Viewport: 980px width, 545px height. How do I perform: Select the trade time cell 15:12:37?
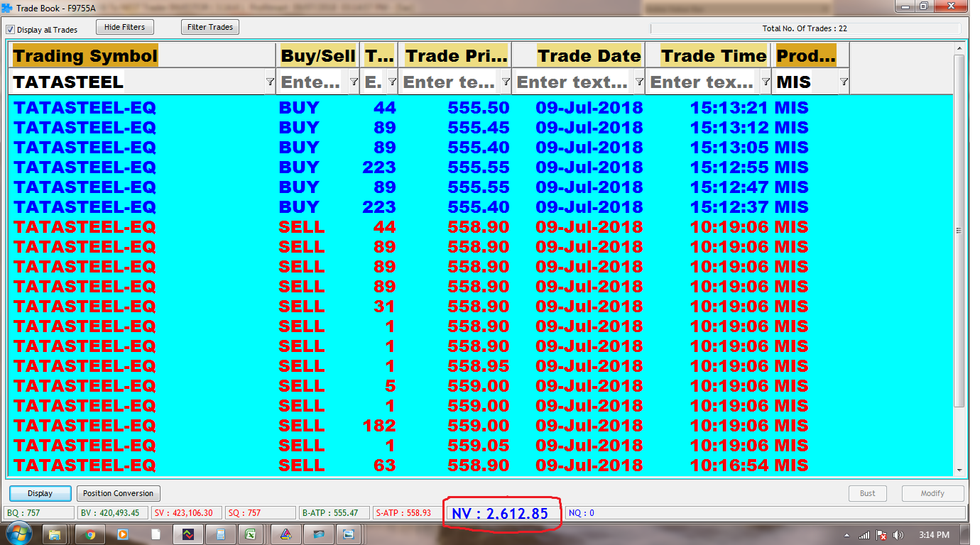(730, 207)
